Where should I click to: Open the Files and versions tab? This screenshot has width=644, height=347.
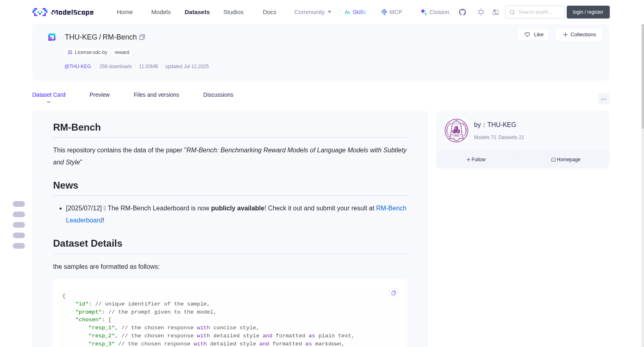point(157,95)
